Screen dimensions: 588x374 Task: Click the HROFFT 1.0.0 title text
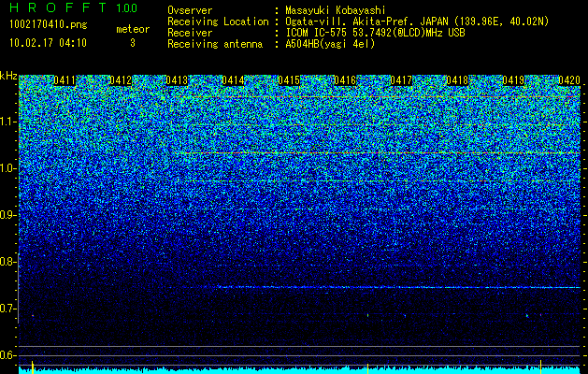coord(74,7)
